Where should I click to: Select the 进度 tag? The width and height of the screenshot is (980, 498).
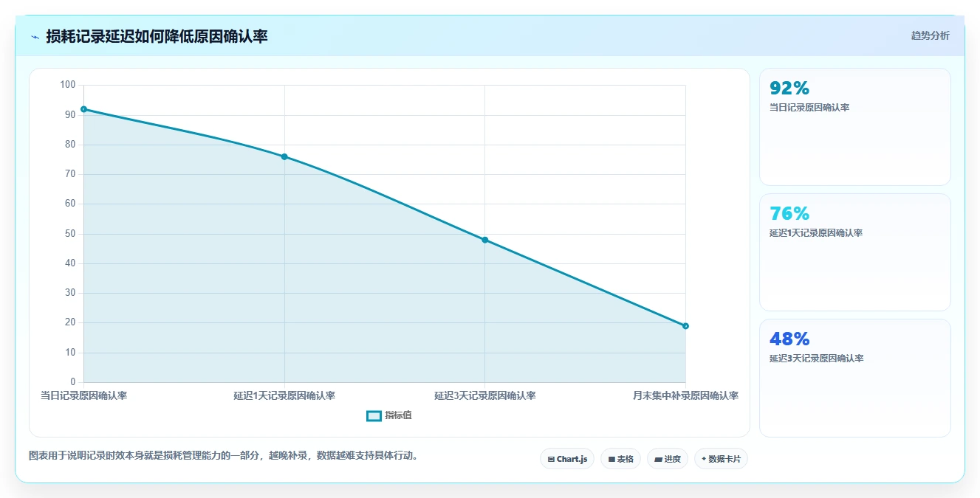coord(668,459)
